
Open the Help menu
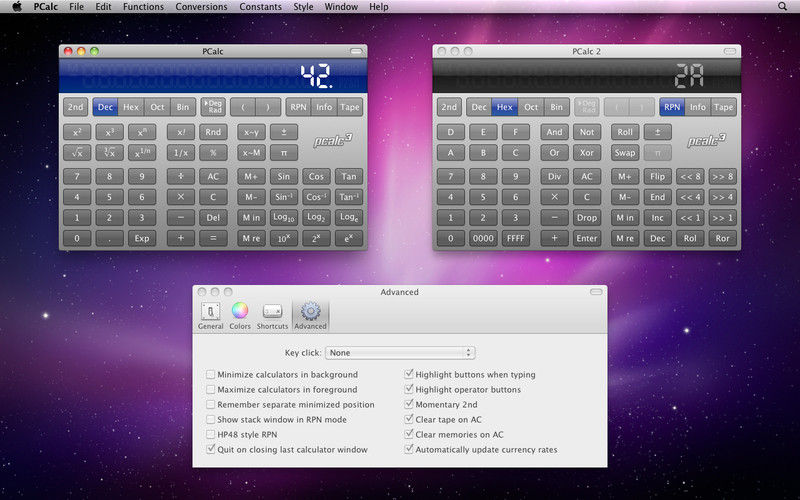click(x=379, y=7)
